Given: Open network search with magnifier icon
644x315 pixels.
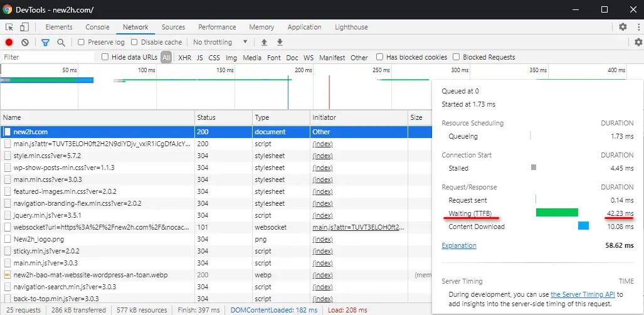Looking at the screenshot, I should 61,43.
